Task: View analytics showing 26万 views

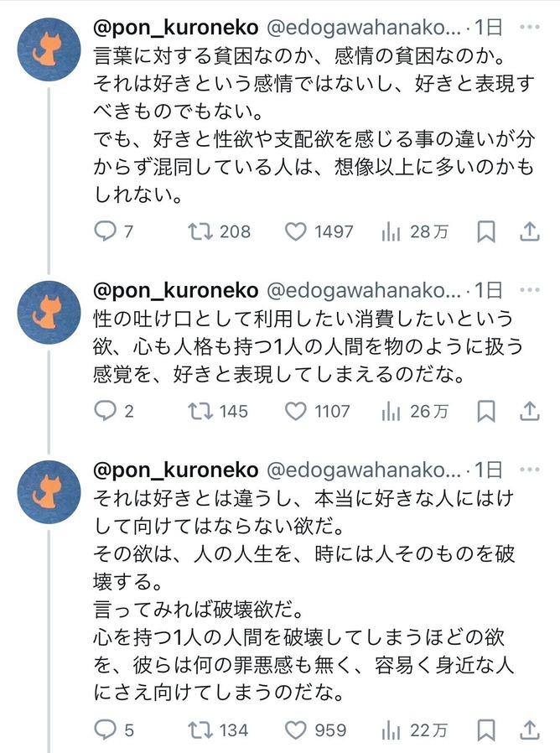Action: coord(391,411)
